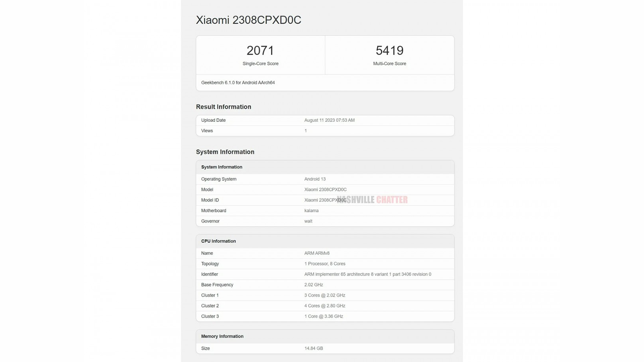Click the Model row's Xiaomi 2308CPXD0C value
The width and height of the screenshot is (644, 362).
coord(325,190)
